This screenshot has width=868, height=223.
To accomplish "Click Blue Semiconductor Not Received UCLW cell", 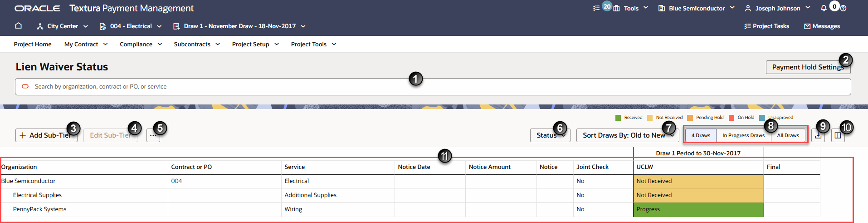I will [698, 181].
